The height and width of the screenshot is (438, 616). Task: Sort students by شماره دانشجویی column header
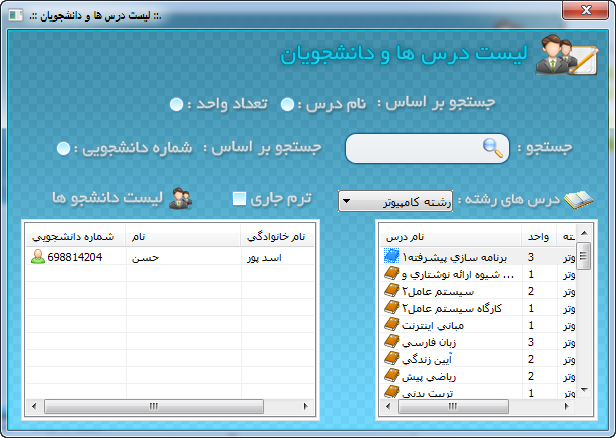pyautogui.click(x=76, y=237)
